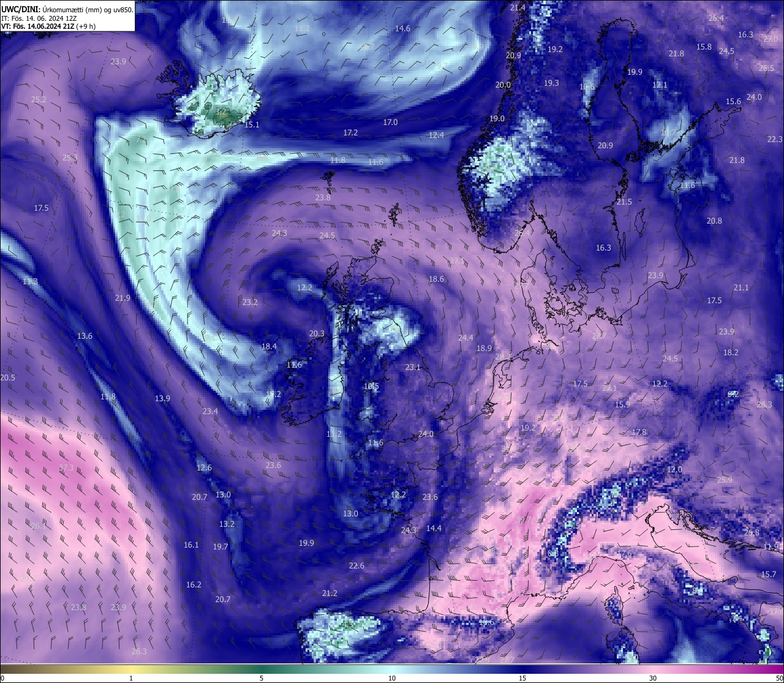Click the 21.4 value at top edge
The image size is (784, 683).
click(518, 7)
